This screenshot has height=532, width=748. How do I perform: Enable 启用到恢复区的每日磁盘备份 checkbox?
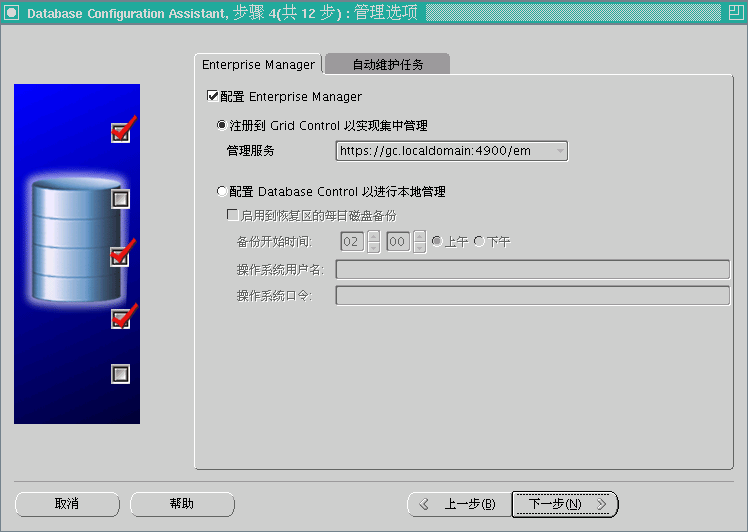pyautogui.click(x=232, y=215)
